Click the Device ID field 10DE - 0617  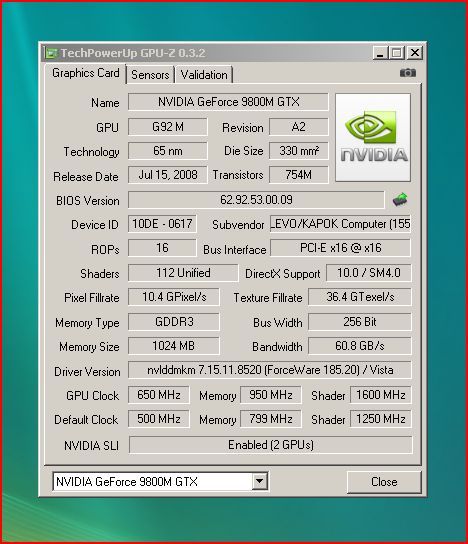point(162,224)
